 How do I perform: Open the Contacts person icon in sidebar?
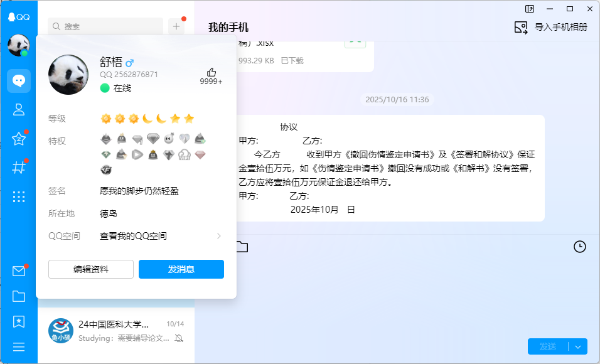pyautogui.click(x=19, y=110)
